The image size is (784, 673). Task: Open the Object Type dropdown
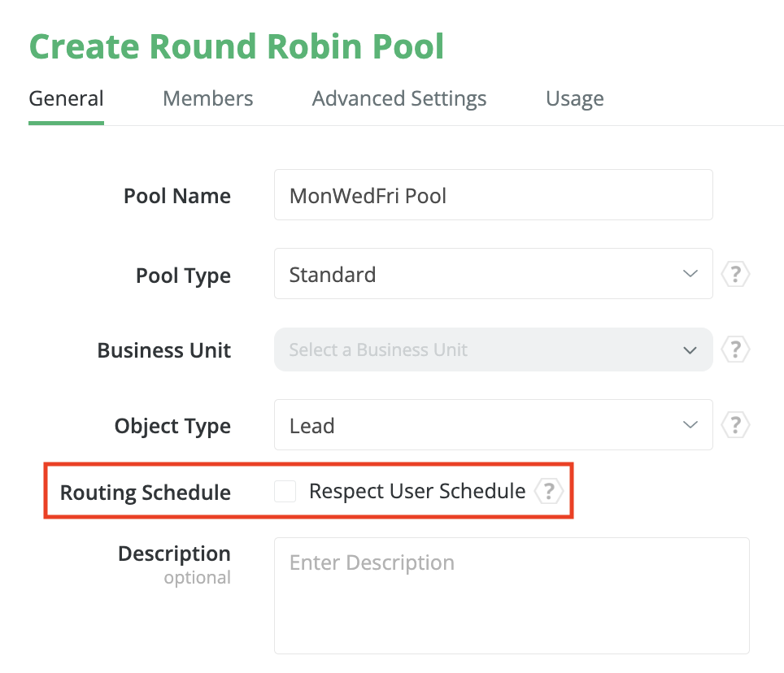click(493, 425)
